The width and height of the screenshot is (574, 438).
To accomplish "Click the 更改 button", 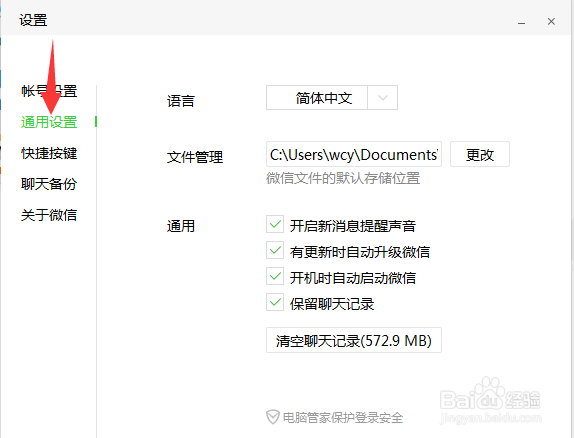I will (480, 154).
